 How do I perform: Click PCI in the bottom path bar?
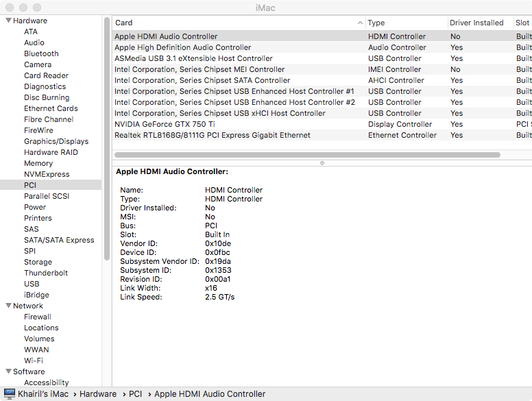136,394
